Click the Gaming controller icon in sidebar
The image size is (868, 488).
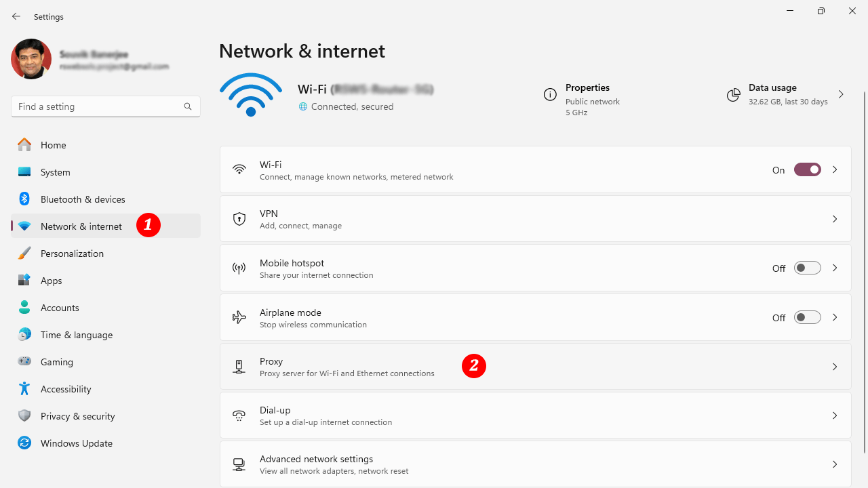click(x=24, y=361)
